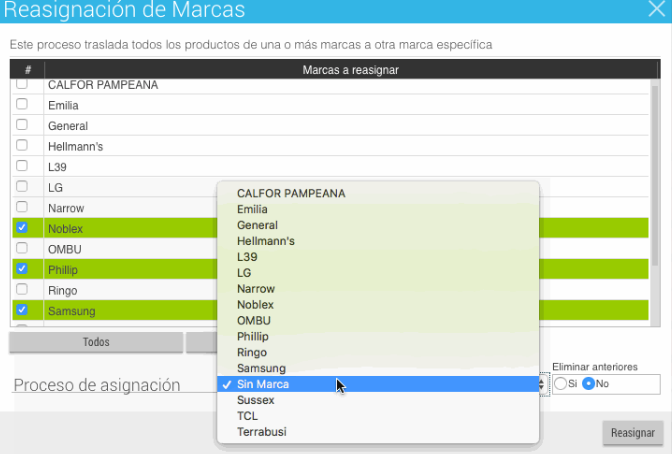This screenshot has width=672, height=454.
Task: Click the # column header
Action: [x=28, y=70]
